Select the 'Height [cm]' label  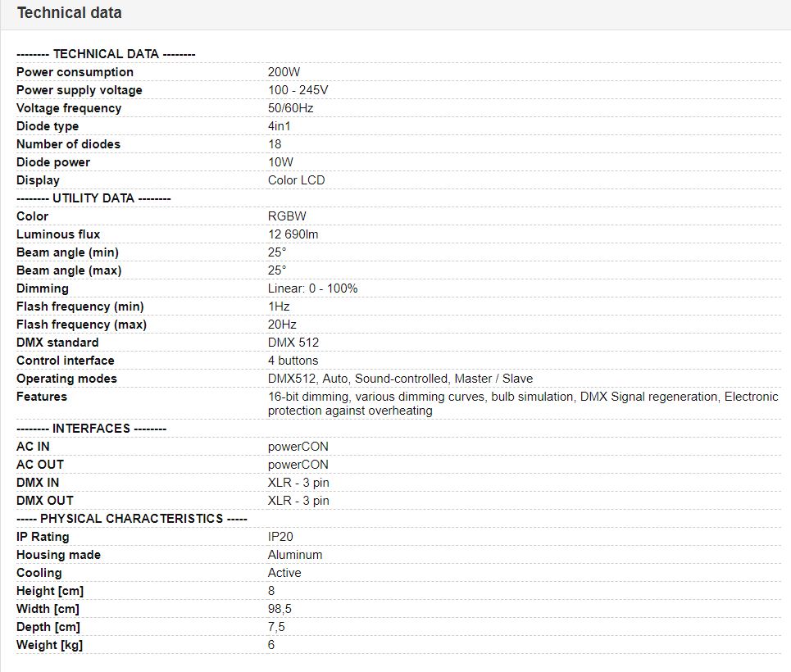point(50,592)
